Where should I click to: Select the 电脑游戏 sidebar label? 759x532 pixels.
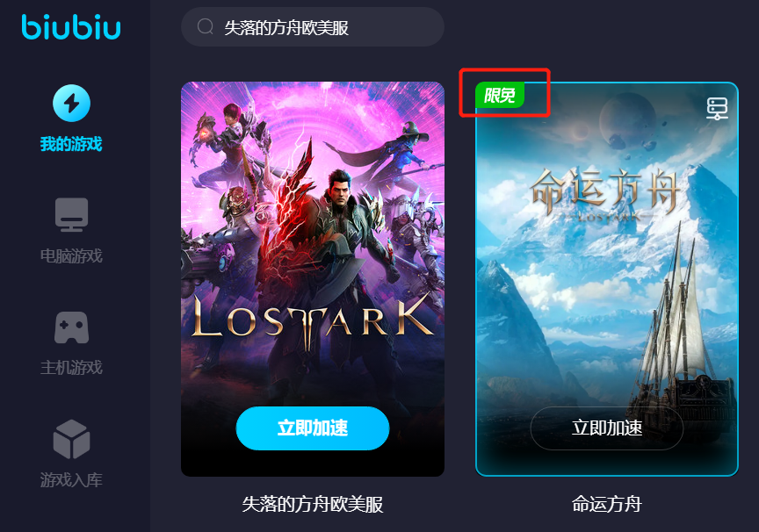pos(71,255)
